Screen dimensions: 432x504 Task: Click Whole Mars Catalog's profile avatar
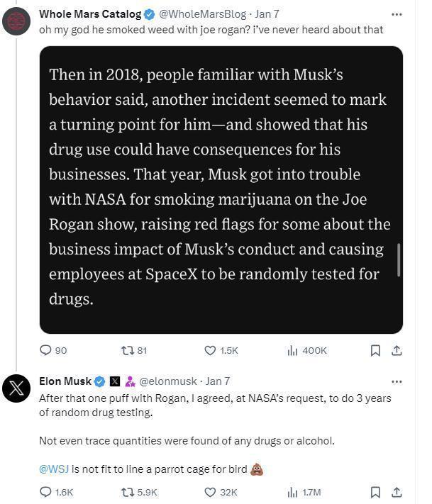point(16,21)
